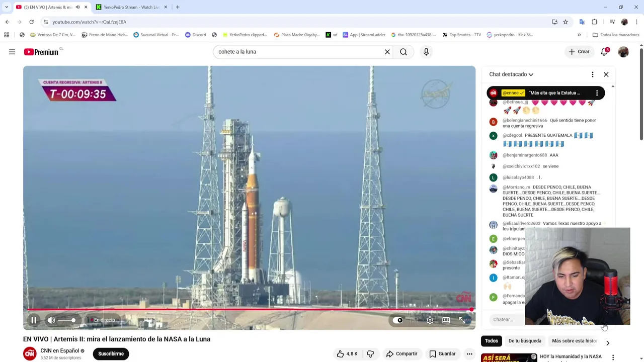
Task: Open YouTube notifications bell
Action: (604, 52)
